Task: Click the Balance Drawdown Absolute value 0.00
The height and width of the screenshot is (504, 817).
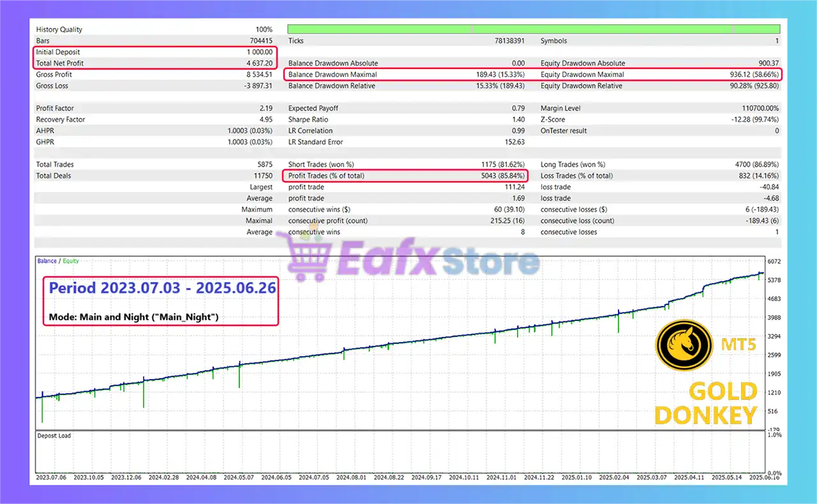Action: [518, 63]
